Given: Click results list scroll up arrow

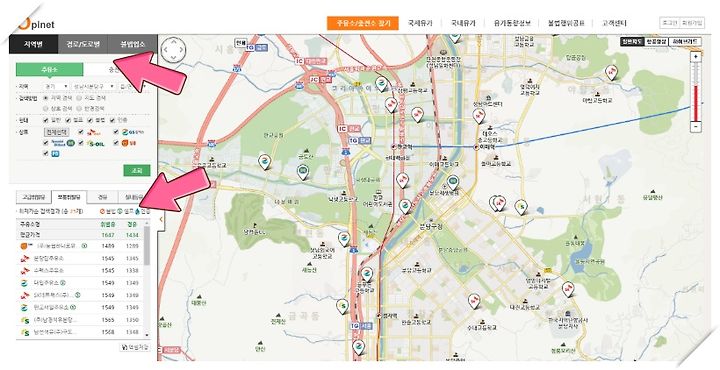Looking at the screenshot, I should pos(147,224).
